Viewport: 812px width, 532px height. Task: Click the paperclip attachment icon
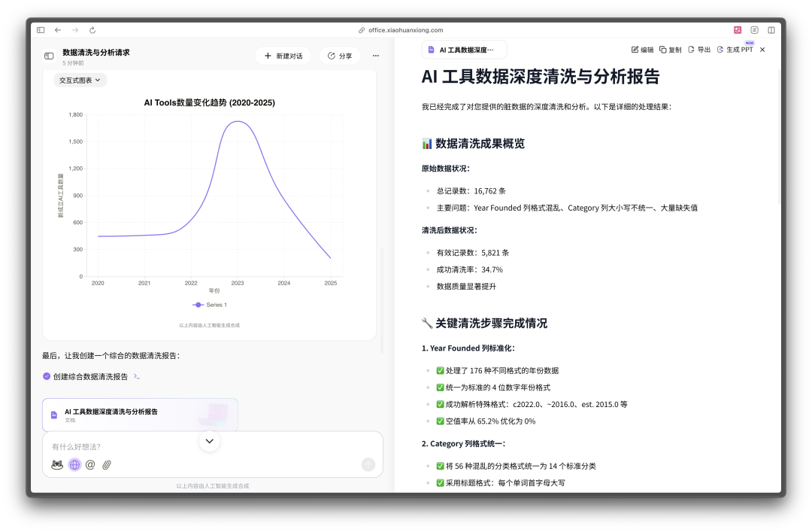coord(107,465)
